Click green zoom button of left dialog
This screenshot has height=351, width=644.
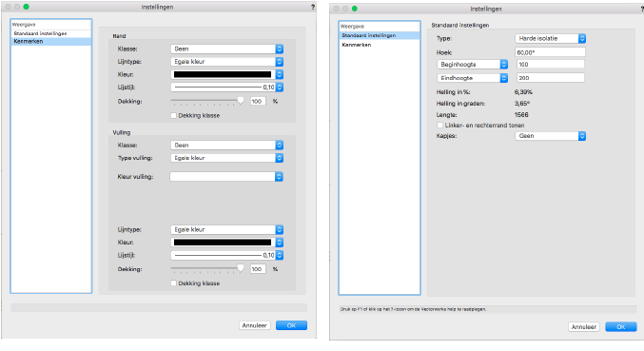point(27,7)
